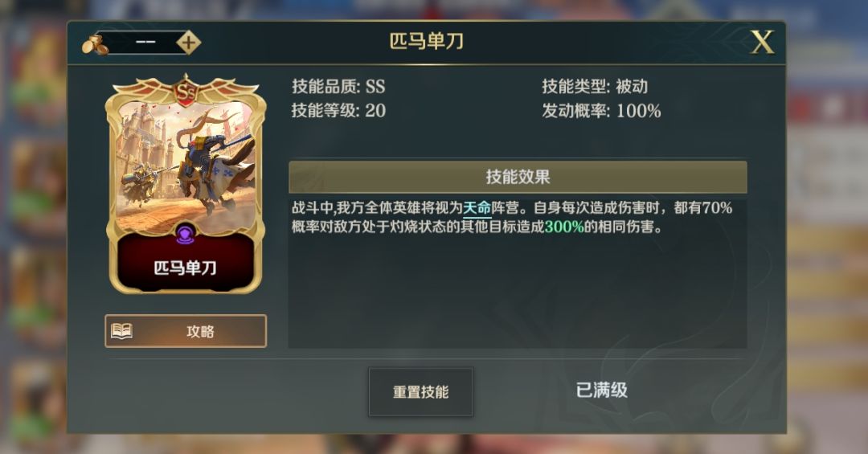868x454 pixels.
Task: Click the SS badge atop the skill card
Action: coord(186,92)
